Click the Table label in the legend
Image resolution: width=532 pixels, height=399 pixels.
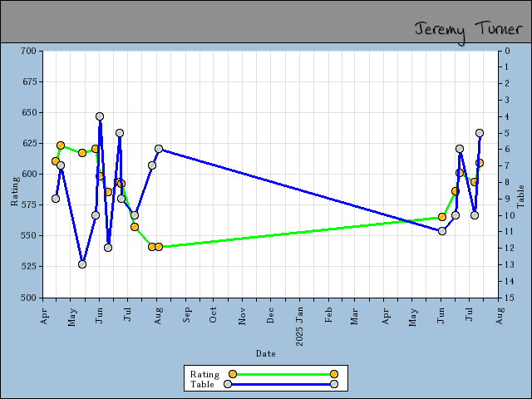pos(202,384)
